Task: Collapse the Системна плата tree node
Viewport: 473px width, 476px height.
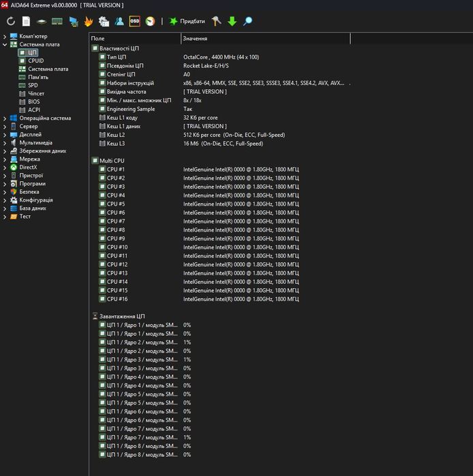Action: point(5,44)
